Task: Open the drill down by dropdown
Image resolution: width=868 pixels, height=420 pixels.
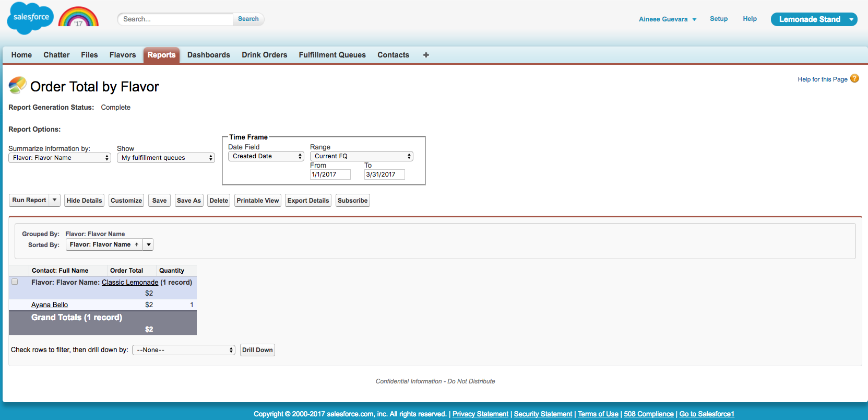Action: [x=184, y=350]
